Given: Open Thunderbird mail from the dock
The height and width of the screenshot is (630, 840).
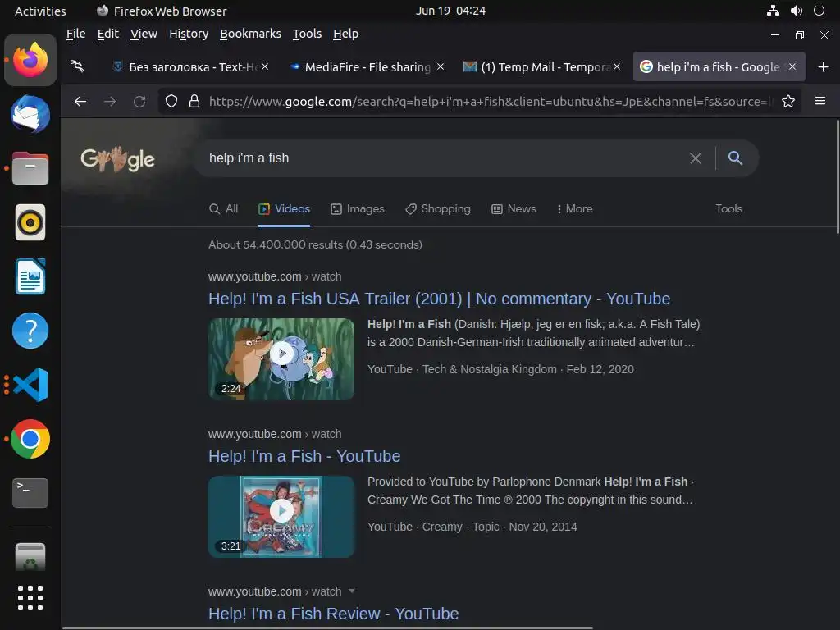Looking at the screenshot, I should (x=30, y=114).
